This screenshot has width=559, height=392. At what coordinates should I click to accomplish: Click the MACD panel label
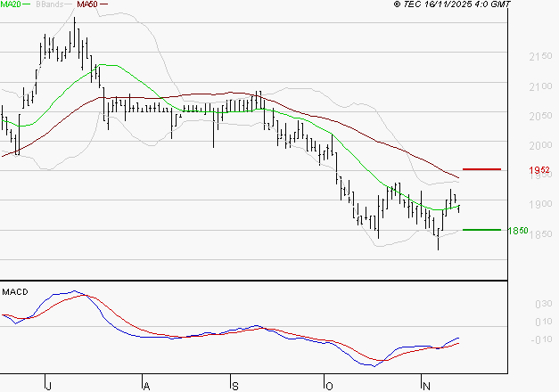point(15,292)
